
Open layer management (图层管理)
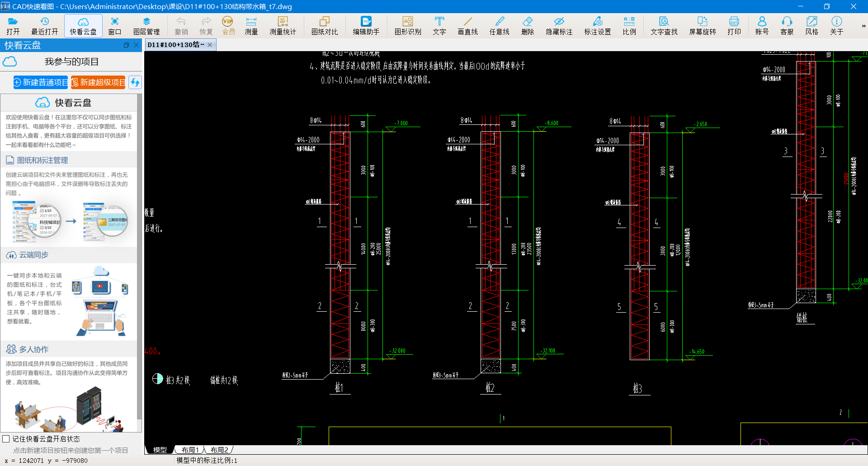[x=146, y=26]
